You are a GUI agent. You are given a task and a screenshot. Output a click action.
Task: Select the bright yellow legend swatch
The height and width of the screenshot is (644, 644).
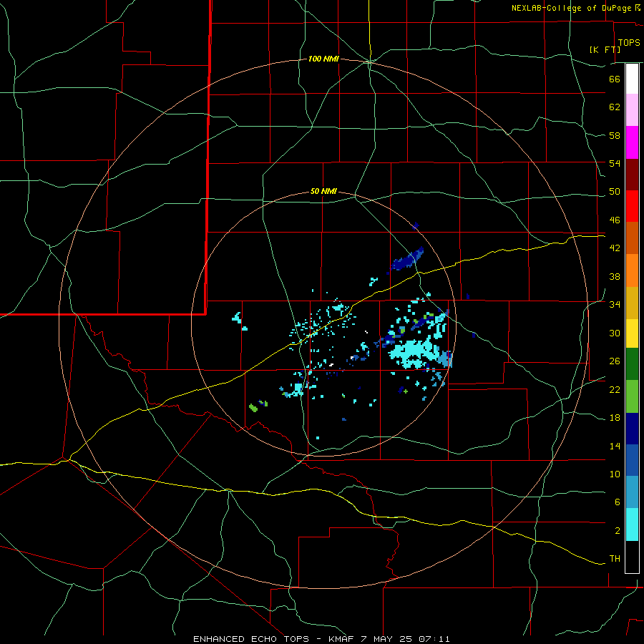click(x=632, y=333)
